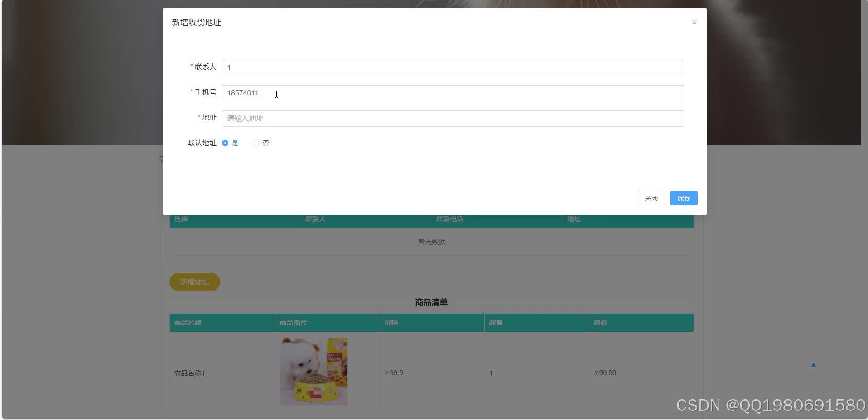Click the 地址 column header of address table

click(x=574, y=219)
